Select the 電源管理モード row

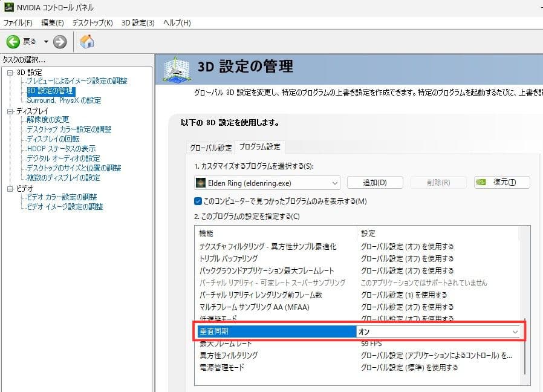(x=359, y=367)
